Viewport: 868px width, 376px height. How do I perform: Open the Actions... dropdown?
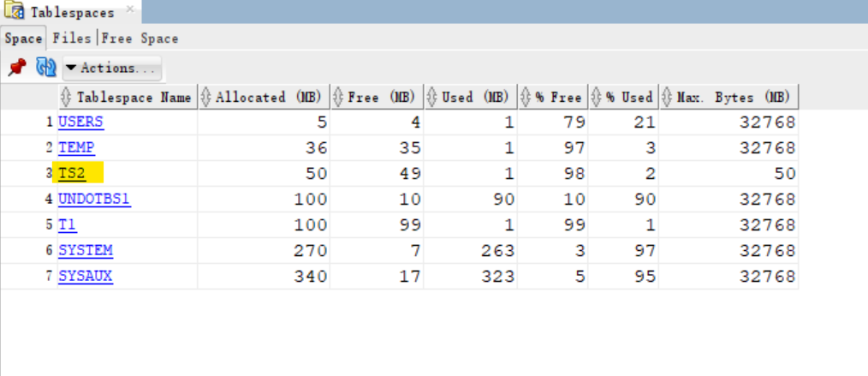point(112,69)
